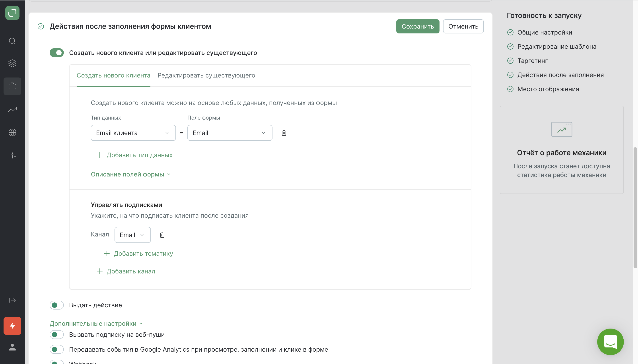Collapse Дополнительные настройки section
The height and width of the screenshot is (364, 638).
coord(96,323)
